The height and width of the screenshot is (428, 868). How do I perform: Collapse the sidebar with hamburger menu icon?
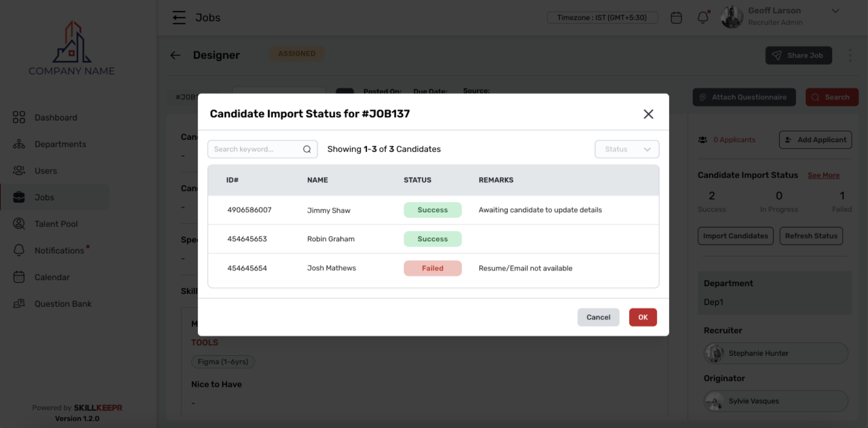coord(179,18)
